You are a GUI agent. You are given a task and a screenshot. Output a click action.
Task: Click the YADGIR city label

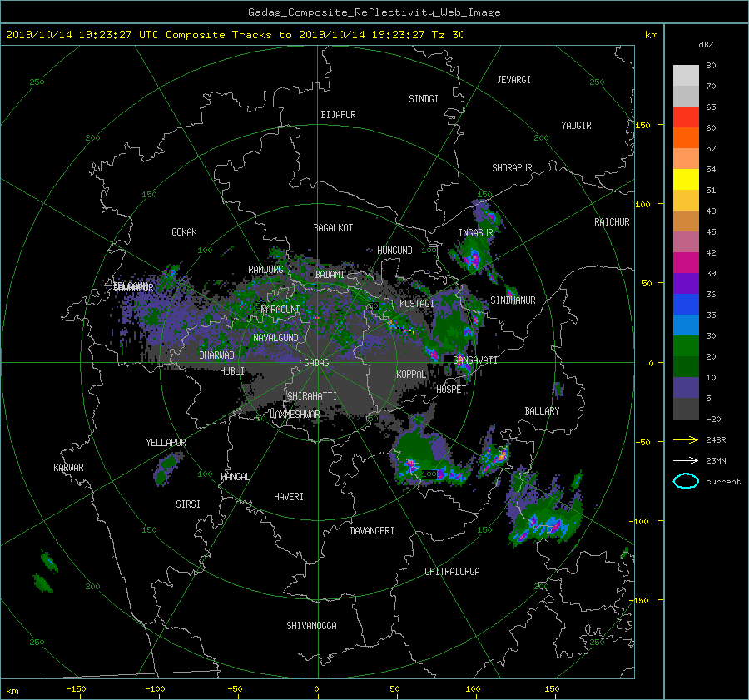point(576,126)
